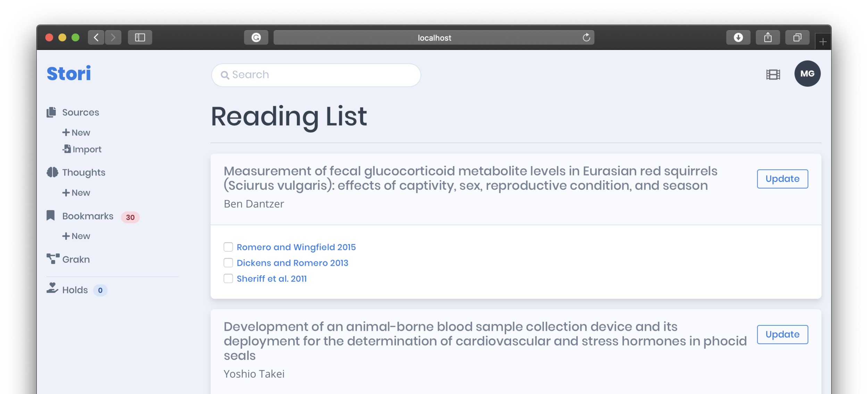The height and width of the screenshot is (394, 868).
Task: Click the MG user avatar
Action: click(807, 74)
